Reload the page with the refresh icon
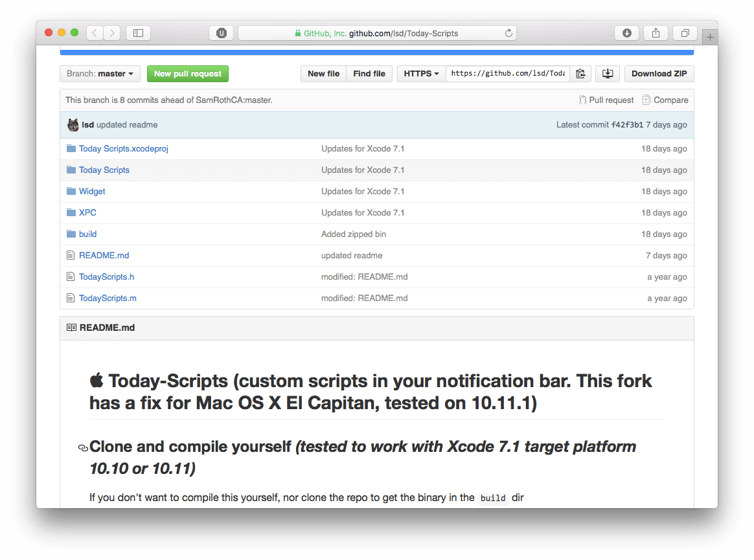 (508, 33)
